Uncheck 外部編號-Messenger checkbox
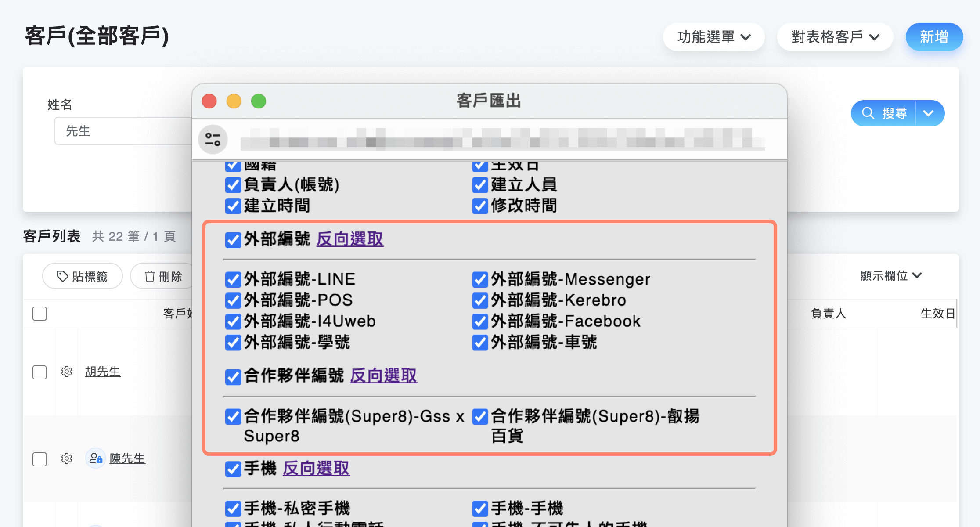The width and height of the screenshot is (980, 527). click(480, 279)
